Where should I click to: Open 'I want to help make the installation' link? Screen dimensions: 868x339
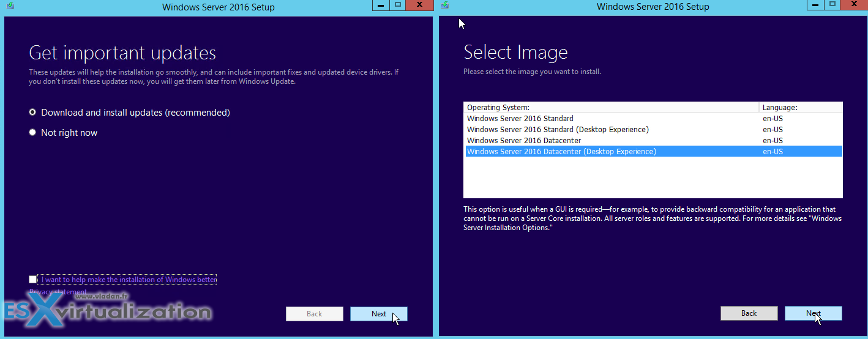[129, 280]
